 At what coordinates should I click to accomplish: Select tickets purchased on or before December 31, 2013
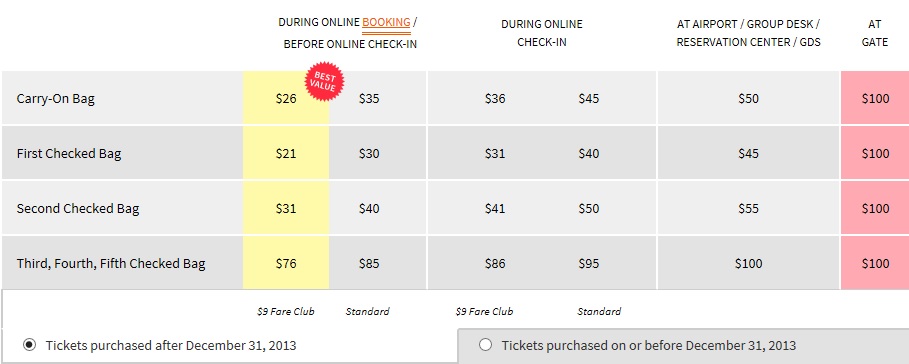[x=485, y=345]
